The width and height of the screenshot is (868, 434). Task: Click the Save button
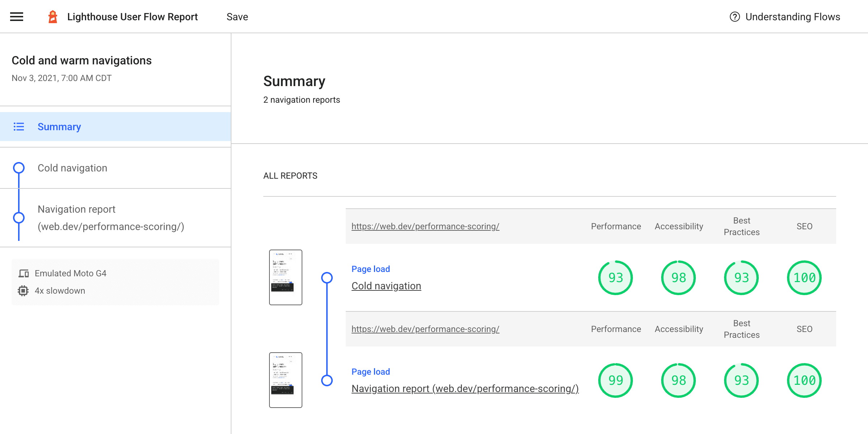[x=238, y=17]
